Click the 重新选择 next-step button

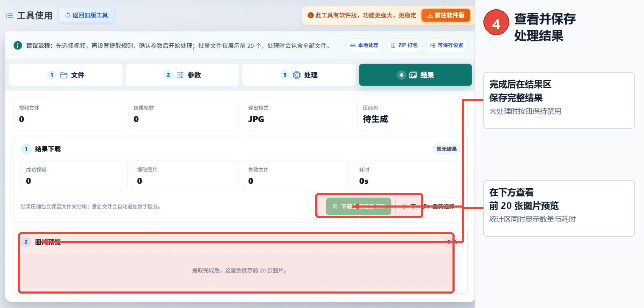pyautogui.click(x=428, y=206)
